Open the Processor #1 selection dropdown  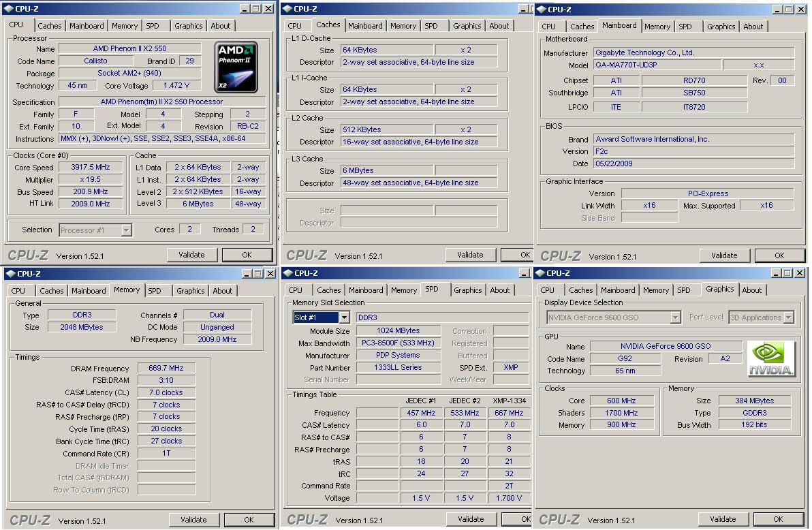click(x=126, y=230)
